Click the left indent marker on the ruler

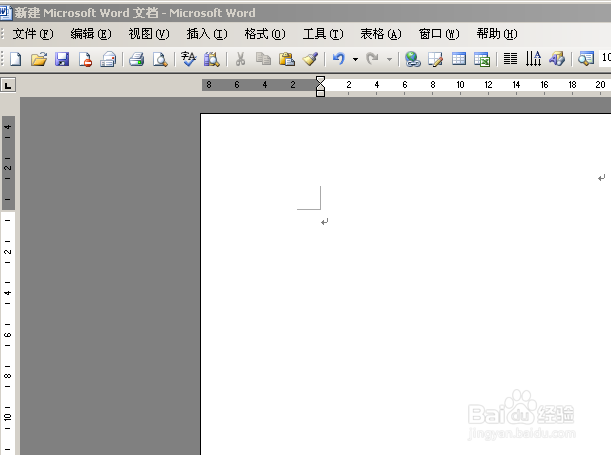pyautogui.click(x=320, y=93)
